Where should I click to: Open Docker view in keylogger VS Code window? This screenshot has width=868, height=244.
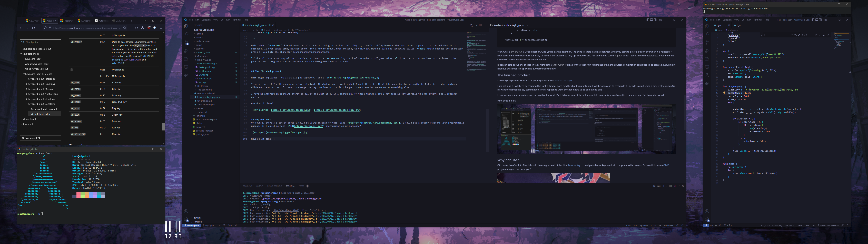pos(707,83)
